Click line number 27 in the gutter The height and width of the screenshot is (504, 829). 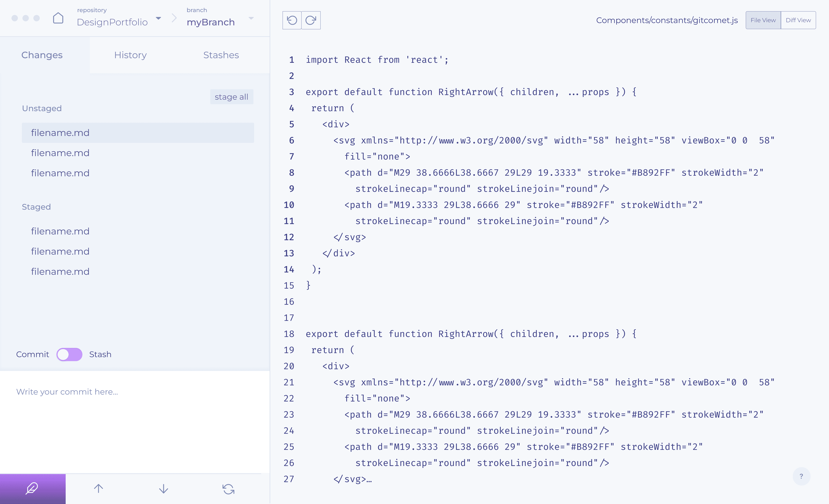[289, 479]
